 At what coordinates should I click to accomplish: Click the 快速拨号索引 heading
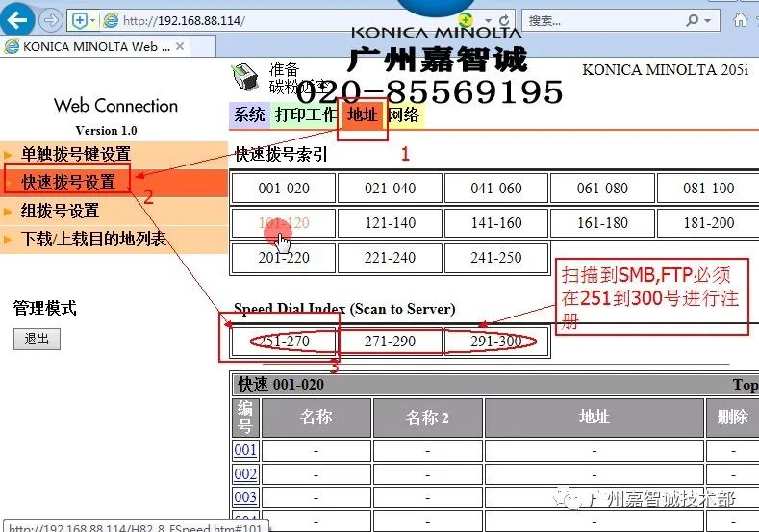tap(281, 155)
